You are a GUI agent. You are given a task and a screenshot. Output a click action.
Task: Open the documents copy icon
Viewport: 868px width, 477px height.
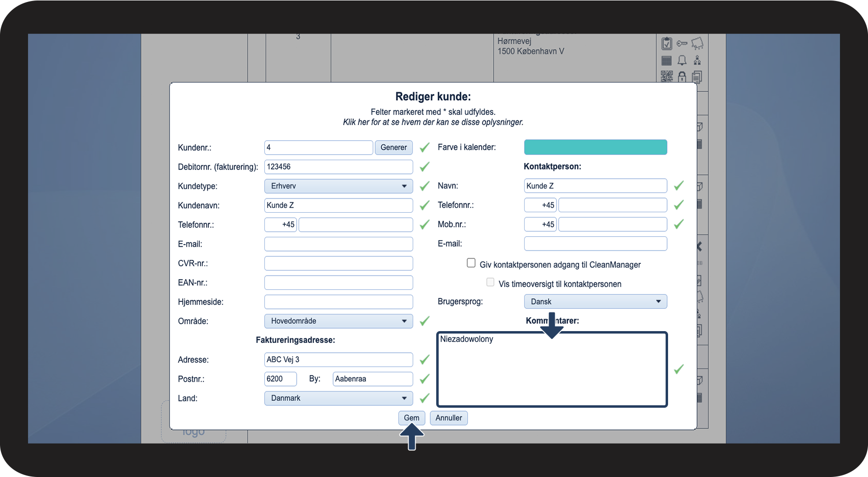coord(697,77)
